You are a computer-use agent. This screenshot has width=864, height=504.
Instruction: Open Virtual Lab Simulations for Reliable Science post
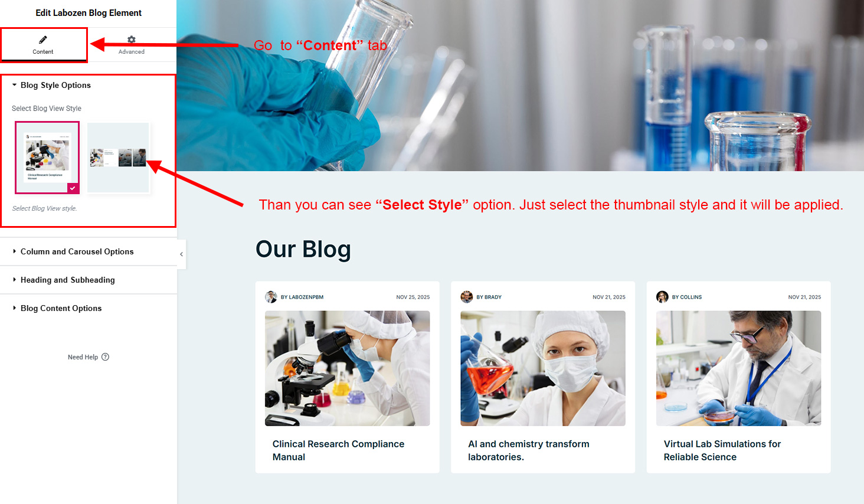[x=722, y=450]
